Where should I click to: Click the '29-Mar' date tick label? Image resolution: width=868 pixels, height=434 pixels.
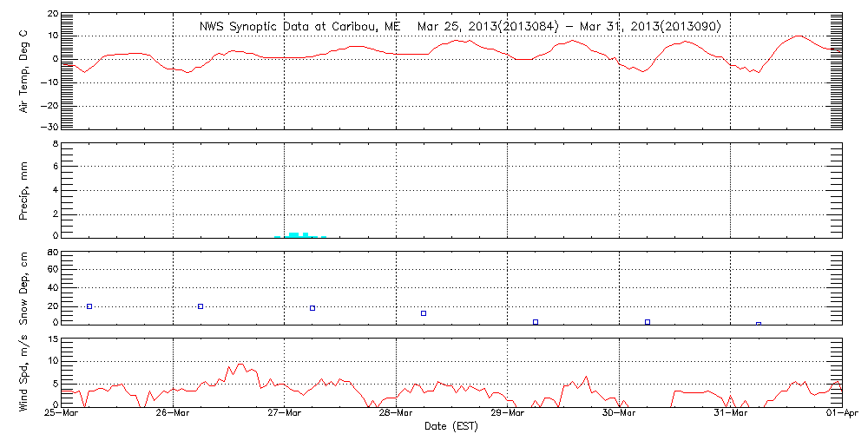pyautogui.click(x=507, y=415)
